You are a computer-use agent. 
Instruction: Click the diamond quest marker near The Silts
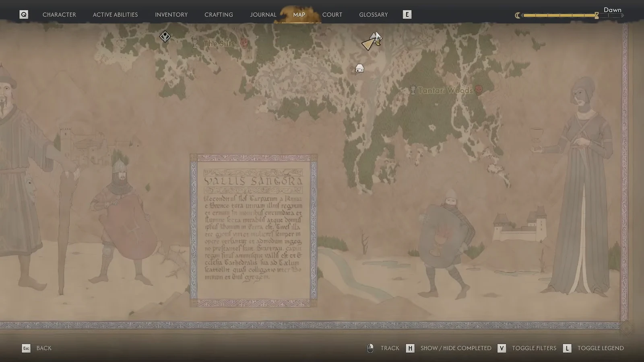(x=165, y=37)
